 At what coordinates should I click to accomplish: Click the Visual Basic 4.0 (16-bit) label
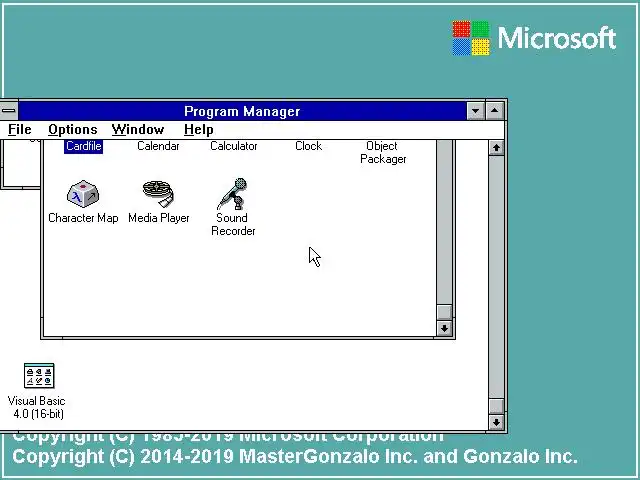(x=37, y=407)
